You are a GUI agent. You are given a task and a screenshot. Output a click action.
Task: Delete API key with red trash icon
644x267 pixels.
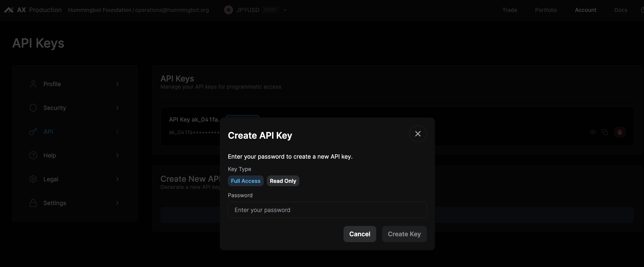(x=620, y=132)
